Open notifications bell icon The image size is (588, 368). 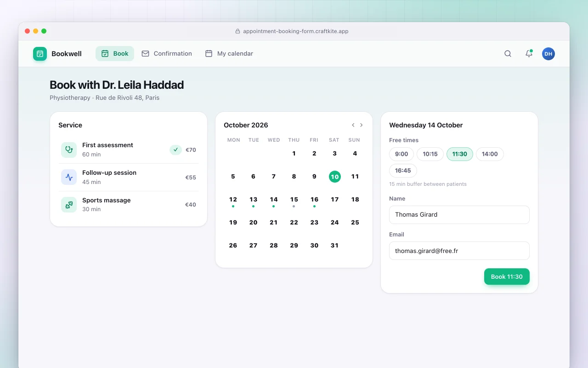click(x=529, y=54)
